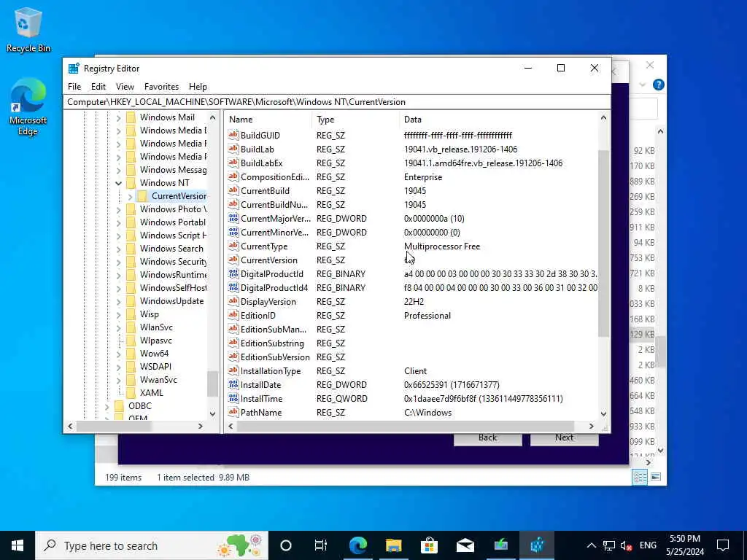Image resolution: width=747 pixels, height=560 pixels.
Task: Click the DigitalProductId binary value icon
Action: coord(233,274)
